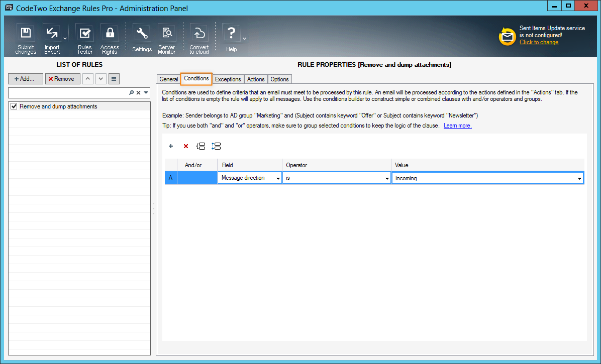The width and height of the screenshot is (601, 364).
Task: Open the Settings wrench tool
Action: coord(142,39)
